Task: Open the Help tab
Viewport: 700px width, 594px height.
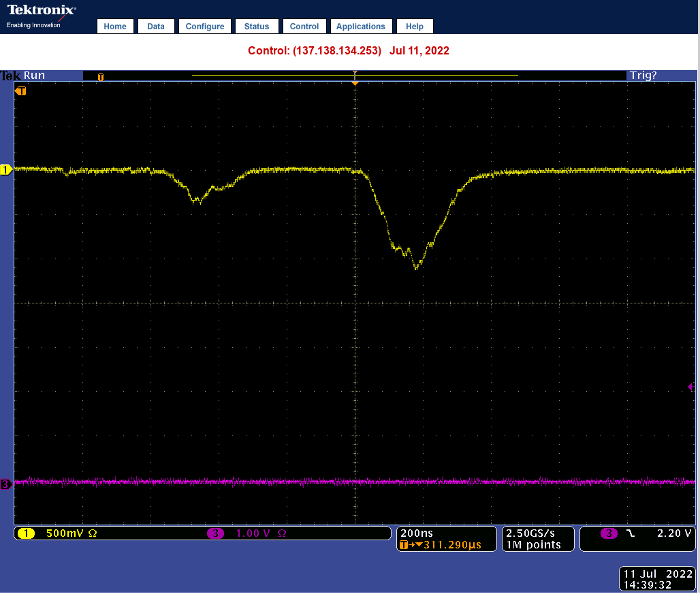Action: (414, 27)
